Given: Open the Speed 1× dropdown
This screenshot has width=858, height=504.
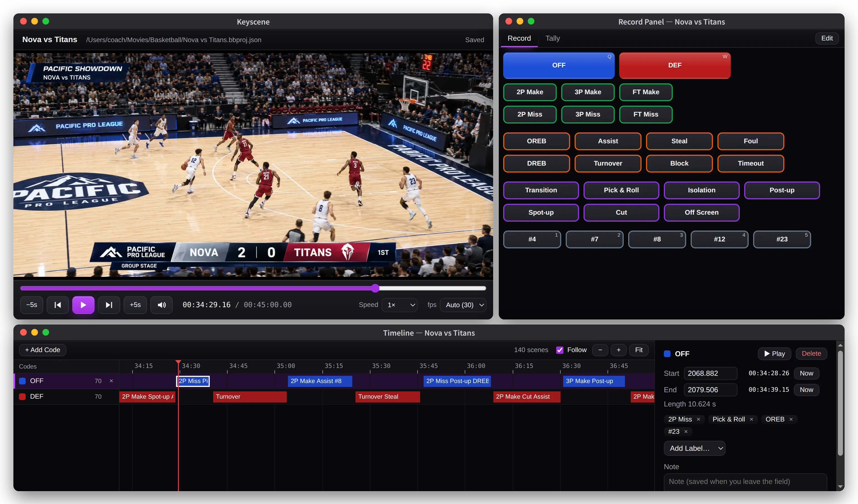Looking at the screenshot, I should [x=400, y=305].
